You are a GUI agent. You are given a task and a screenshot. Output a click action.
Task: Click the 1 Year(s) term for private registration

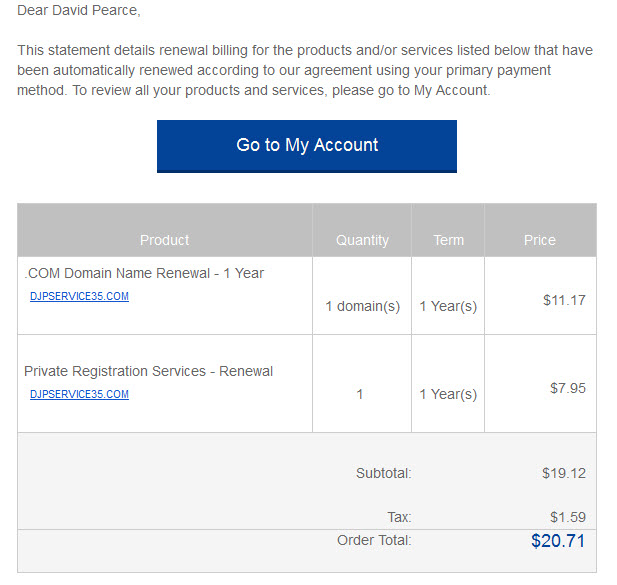click(448, 394)
